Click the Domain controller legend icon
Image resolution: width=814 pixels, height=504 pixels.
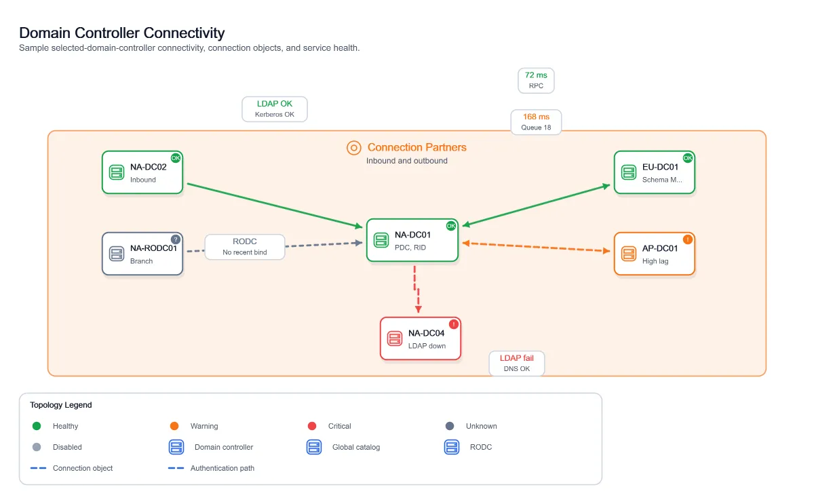pos(176,447)
